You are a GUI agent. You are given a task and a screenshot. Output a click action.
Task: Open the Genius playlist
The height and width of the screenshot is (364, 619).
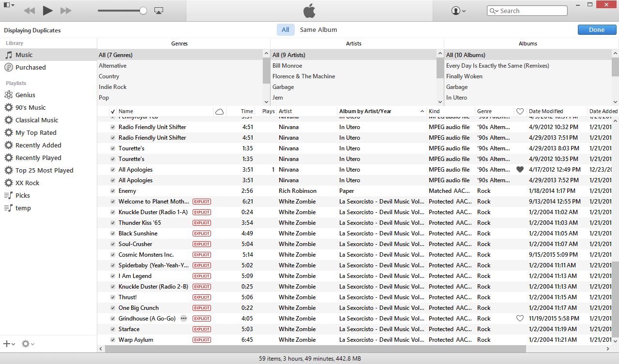click(x=48, y=95)
